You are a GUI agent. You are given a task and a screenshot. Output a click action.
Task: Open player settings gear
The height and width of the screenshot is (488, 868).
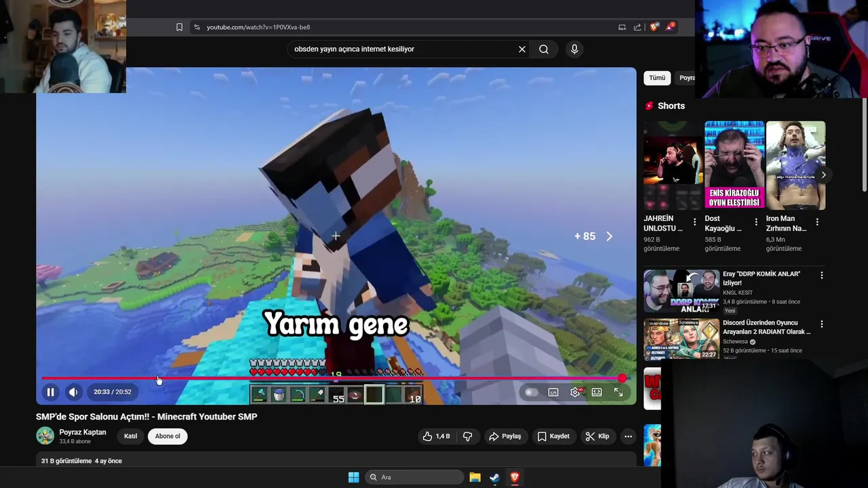(x=575, y=392)
